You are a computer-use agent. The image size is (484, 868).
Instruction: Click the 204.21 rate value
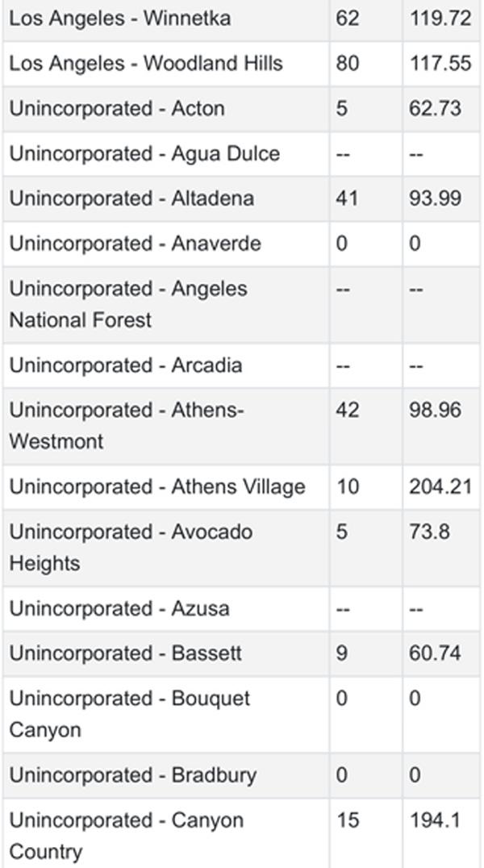440,486
